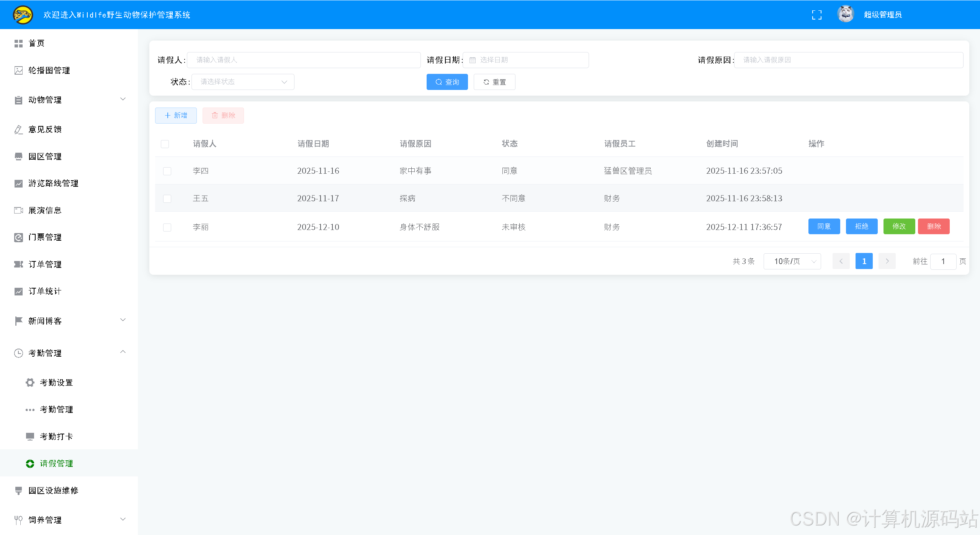This screenshot has width=980, height=535.
Task: Approve 李丽's leave with 同意 button
Action: 824,227
